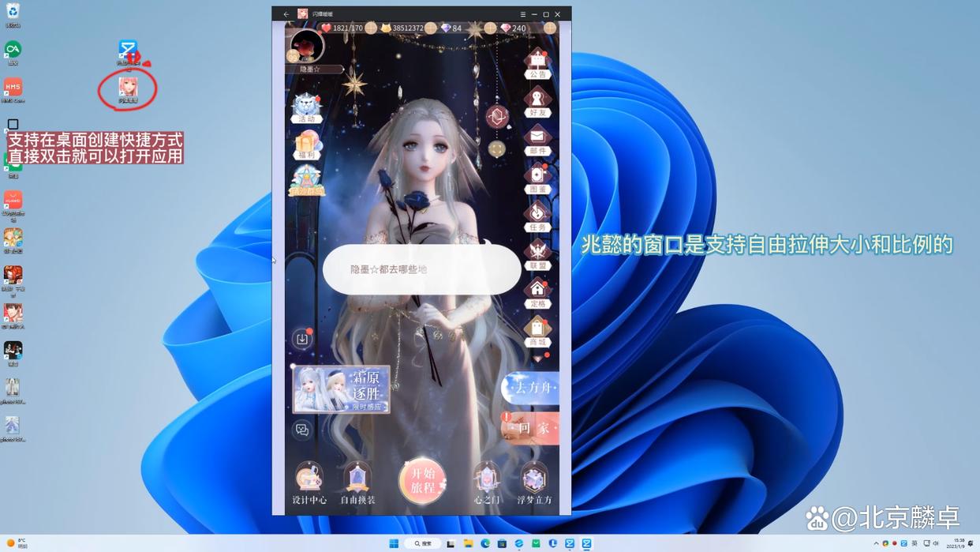
Task: Enter 心之门 Gate of Heart
Action: (486, 478)
